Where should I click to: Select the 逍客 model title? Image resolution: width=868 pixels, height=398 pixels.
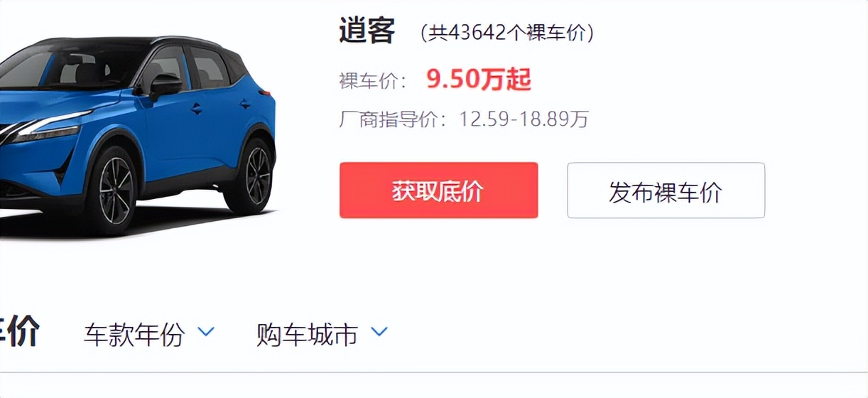point(367,32)
